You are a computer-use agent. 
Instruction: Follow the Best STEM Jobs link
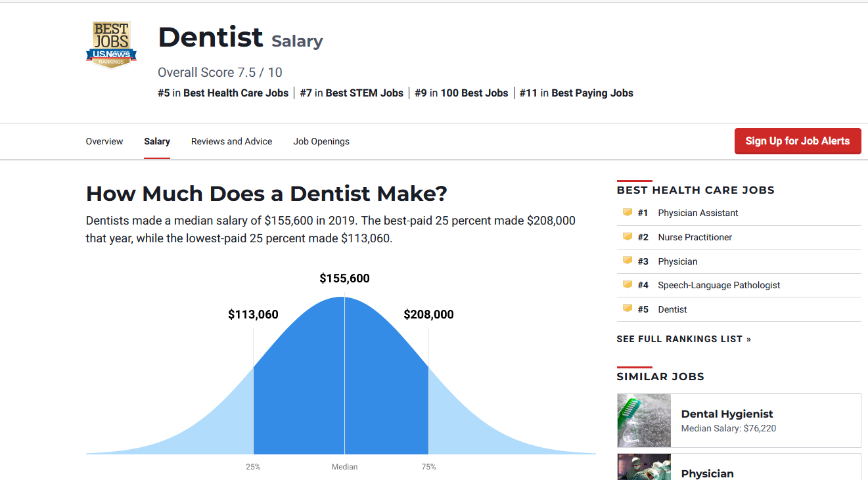364,93
